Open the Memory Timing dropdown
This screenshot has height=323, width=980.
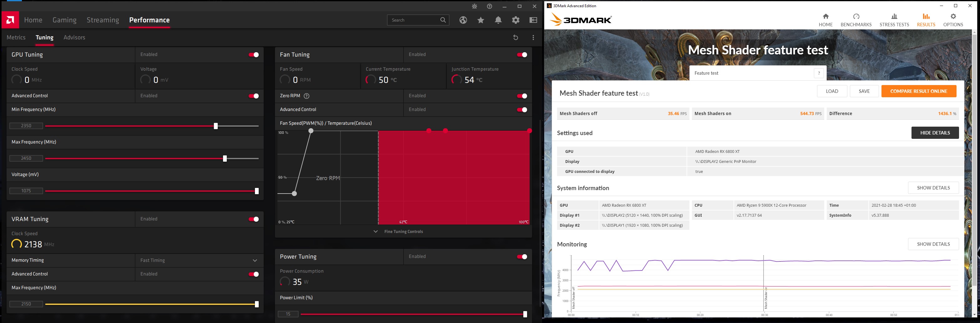199,260
